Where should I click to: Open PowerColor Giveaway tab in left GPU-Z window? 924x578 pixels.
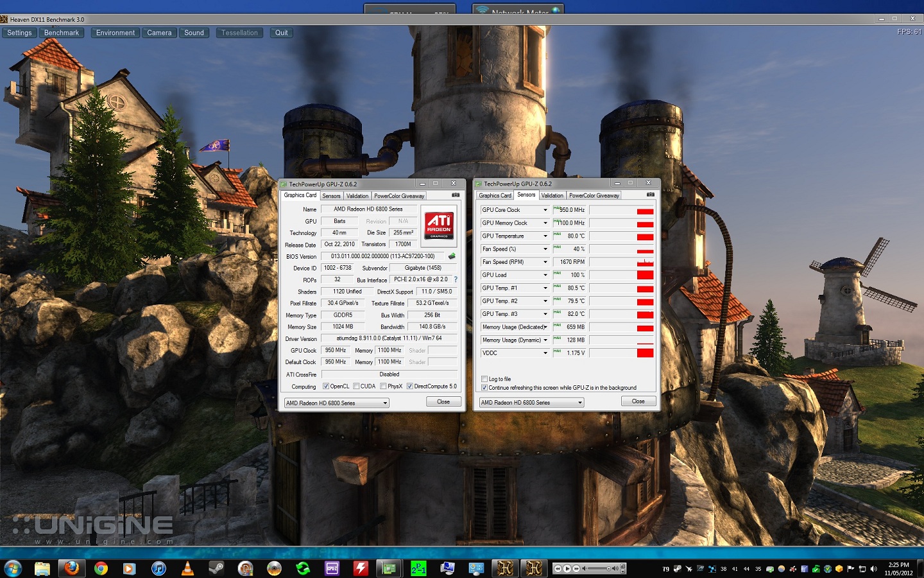399,196
